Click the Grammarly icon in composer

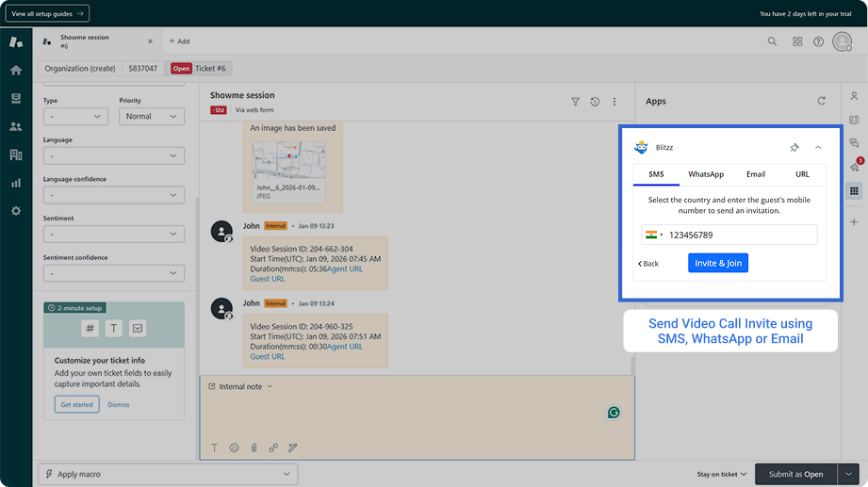[614, 413]
